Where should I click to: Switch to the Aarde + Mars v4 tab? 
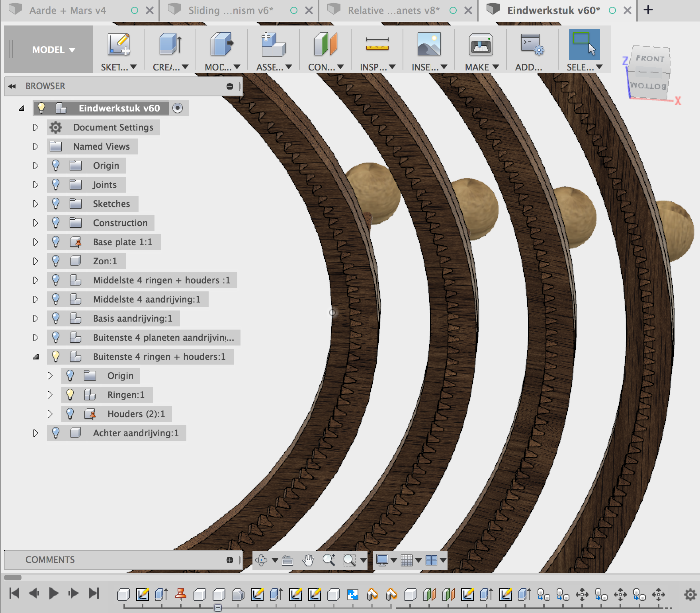pos(67,10)
